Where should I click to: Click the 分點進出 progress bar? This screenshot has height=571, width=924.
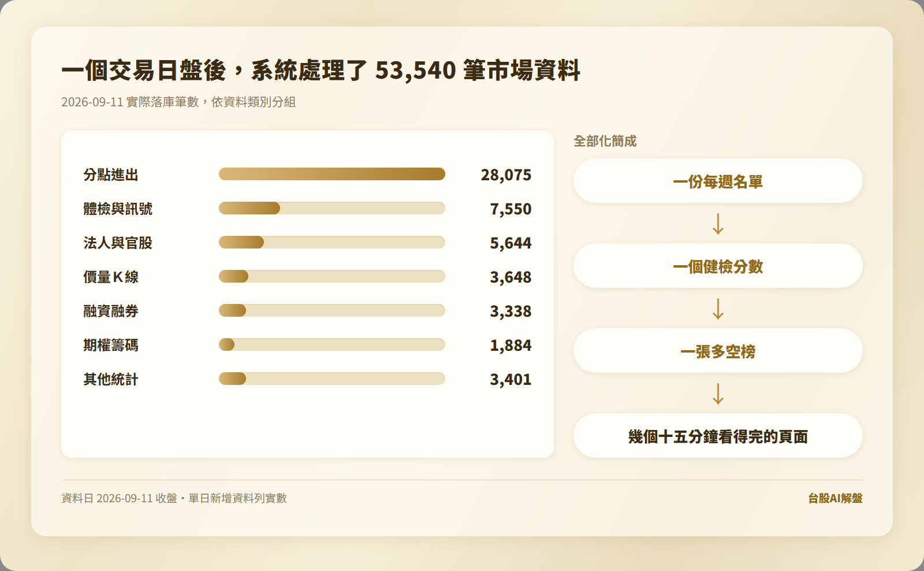(x=332, y=174)
